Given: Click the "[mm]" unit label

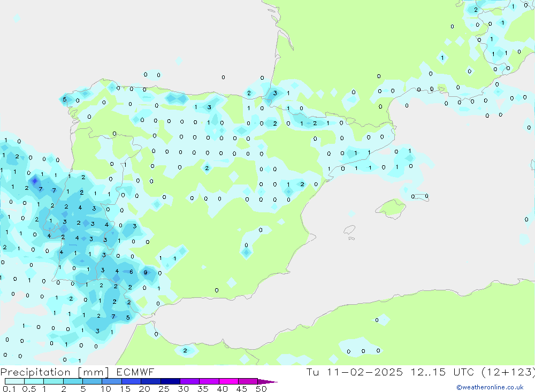Looking at the screenshot, I should pyautogui.click(x=94, y=372).
